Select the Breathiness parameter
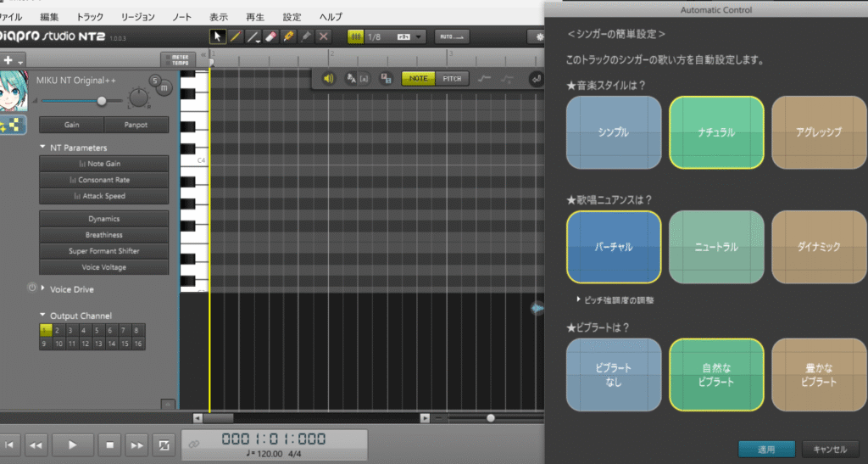This screenshot has width=868, height=464. [104, 235]
